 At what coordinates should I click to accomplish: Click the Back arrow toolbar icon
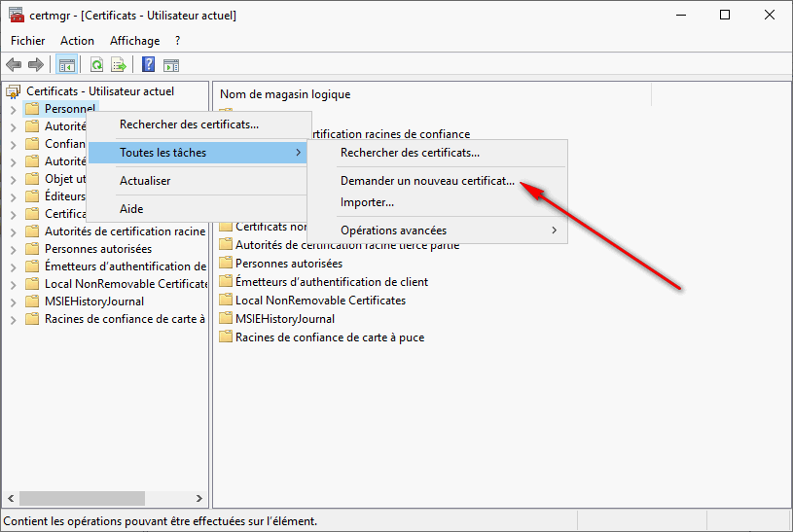click(x=15, y=65)
